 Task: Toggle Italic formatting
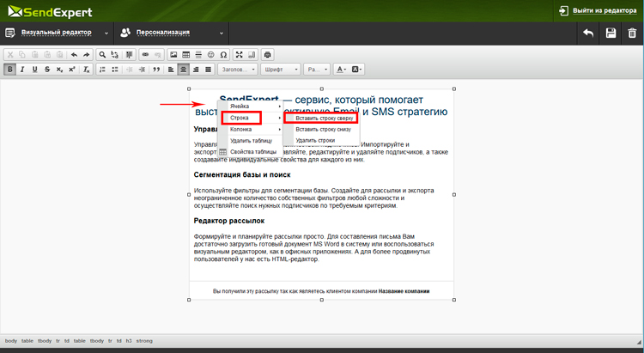point(22,70)
